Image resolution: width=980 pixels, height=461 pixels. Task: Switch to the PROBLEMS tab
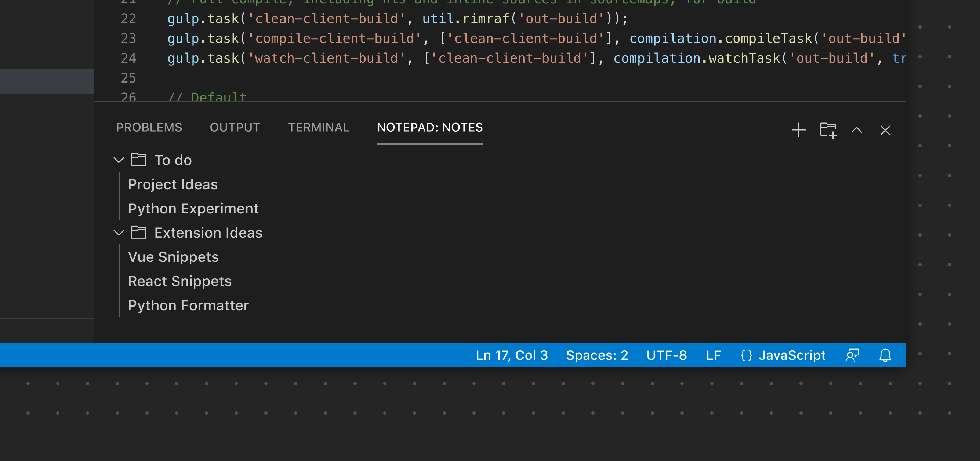pyautogui.click(x=149, y=127)
